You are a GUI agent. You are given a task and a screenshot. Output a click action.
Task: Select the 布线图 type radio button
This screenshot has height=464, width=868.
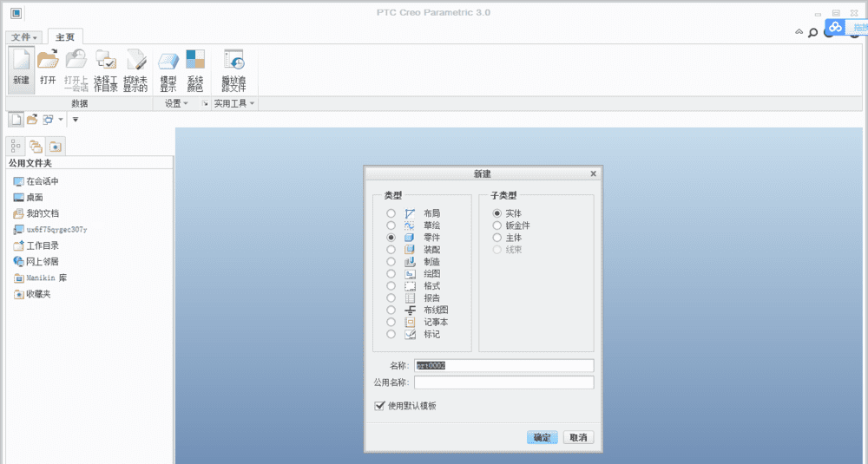[x=391, y=310]
